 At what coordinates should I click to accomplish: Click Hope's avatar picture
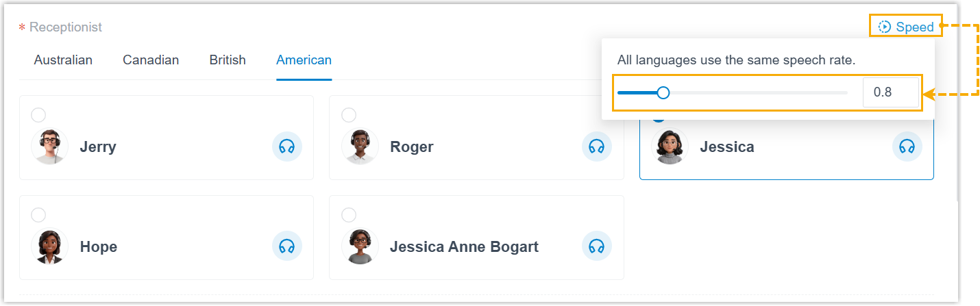[x=49, y=246]
